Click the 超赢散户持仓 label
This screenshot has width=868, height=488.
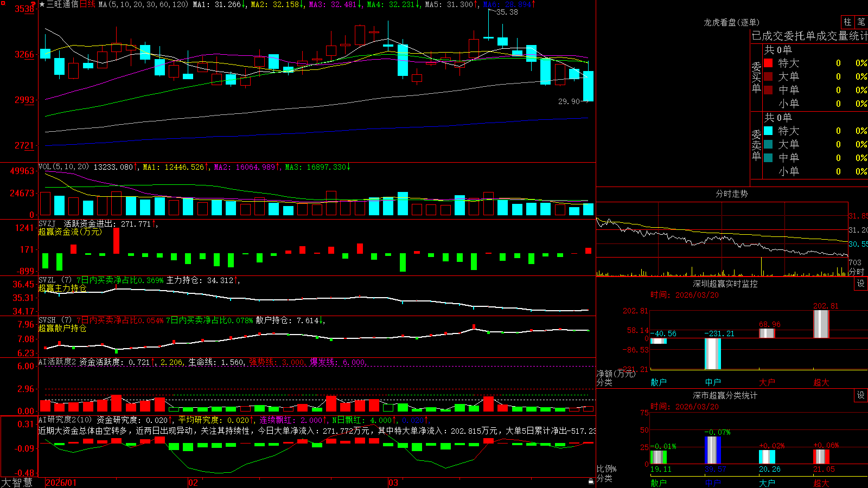coord(62,328)
